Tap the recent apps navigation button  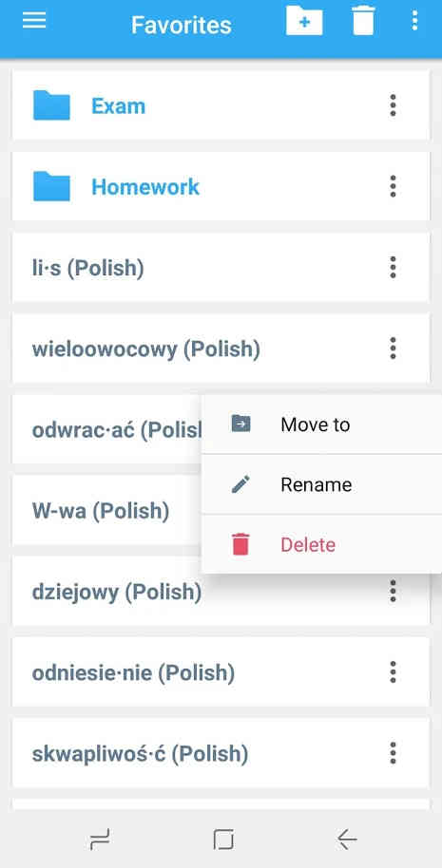(x=100, y=840)
